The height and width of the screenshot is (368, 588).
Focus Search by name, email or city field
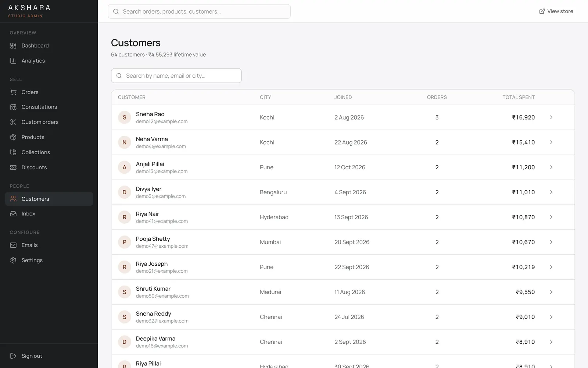tap(176, 76)
